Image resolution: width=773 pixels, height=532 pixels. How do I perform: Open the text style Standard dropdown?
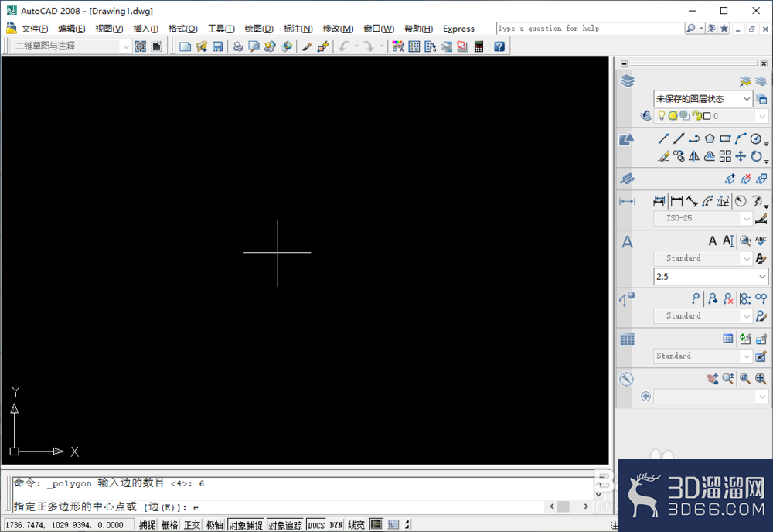click(x=703, y=257)
